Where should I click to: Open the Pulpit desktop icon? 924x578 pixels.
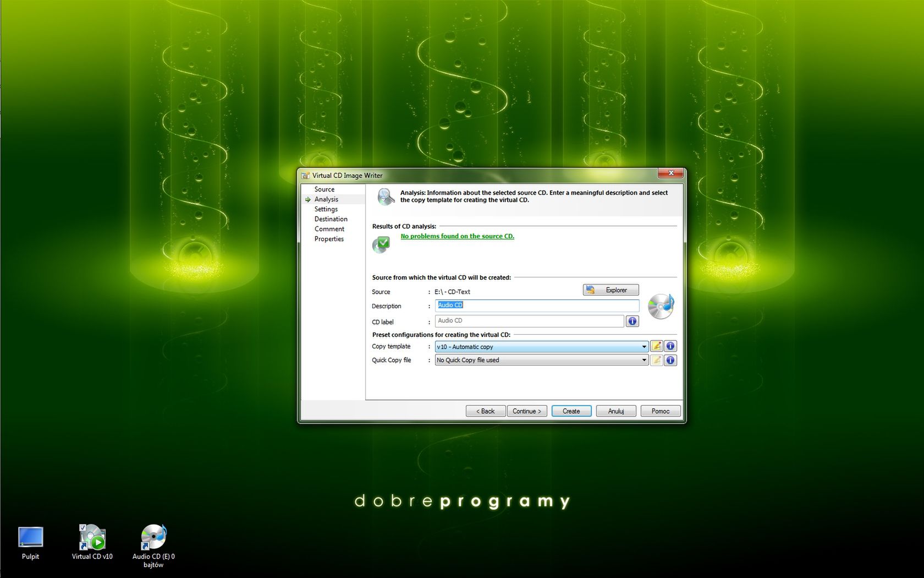(30, 543)
